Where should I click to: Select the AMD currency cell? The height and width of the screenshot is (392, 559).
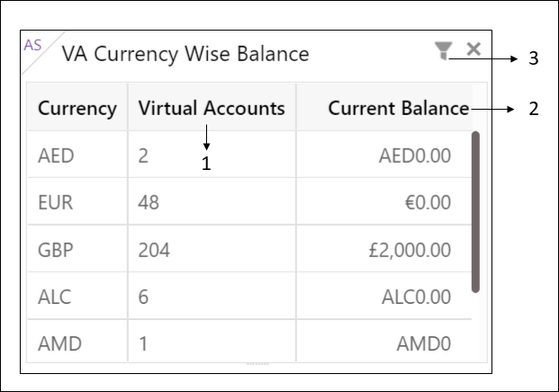pyautogui.click(x=77, y=341)
